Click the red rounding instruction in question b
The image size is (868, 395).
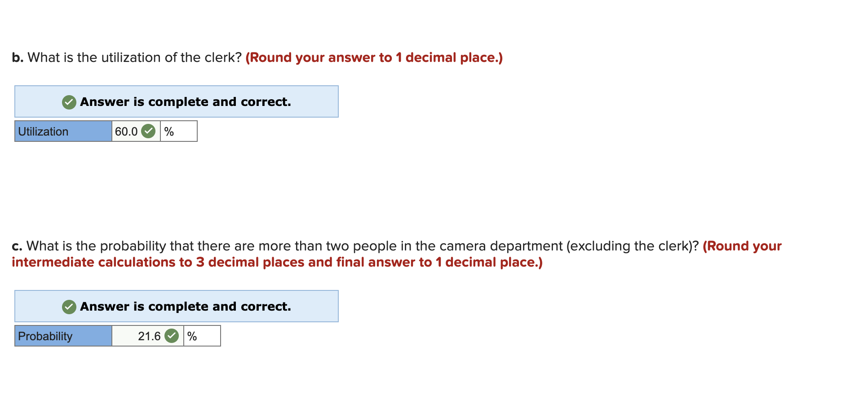click(374, 57)
